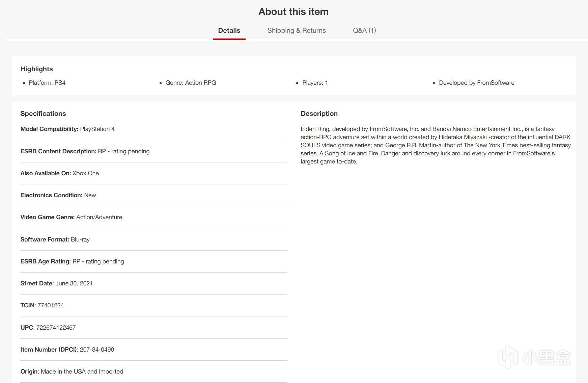Click the Specifications heading
This screenshot has width=588, height=383.
[43, 113]
